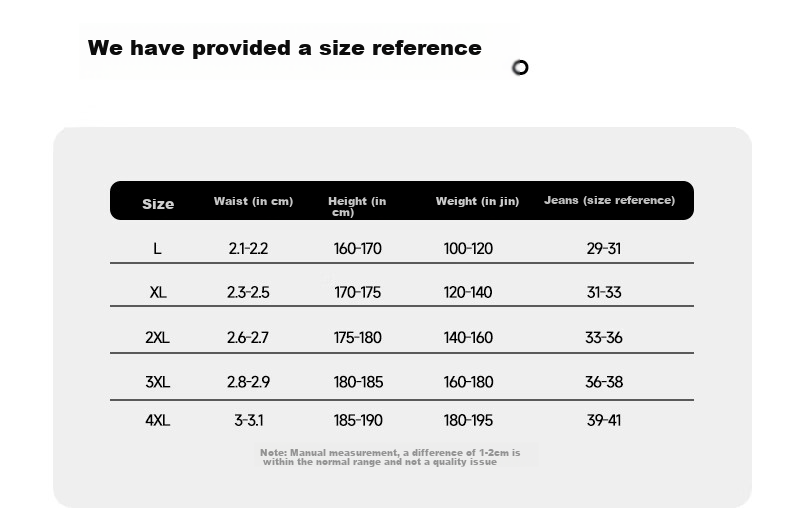Select the 2XL size row label
The height and width of the screenshot is (508, 790).
click(x=157, y=337)
